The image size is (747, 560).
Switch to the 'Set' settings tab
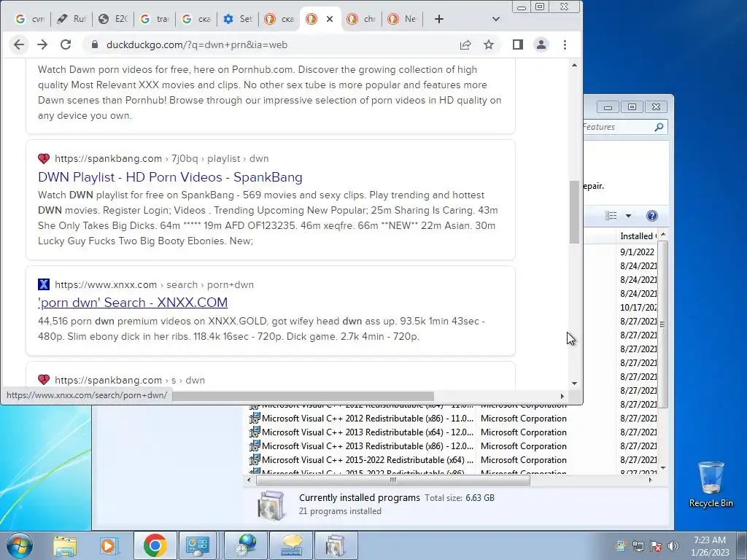239,19
